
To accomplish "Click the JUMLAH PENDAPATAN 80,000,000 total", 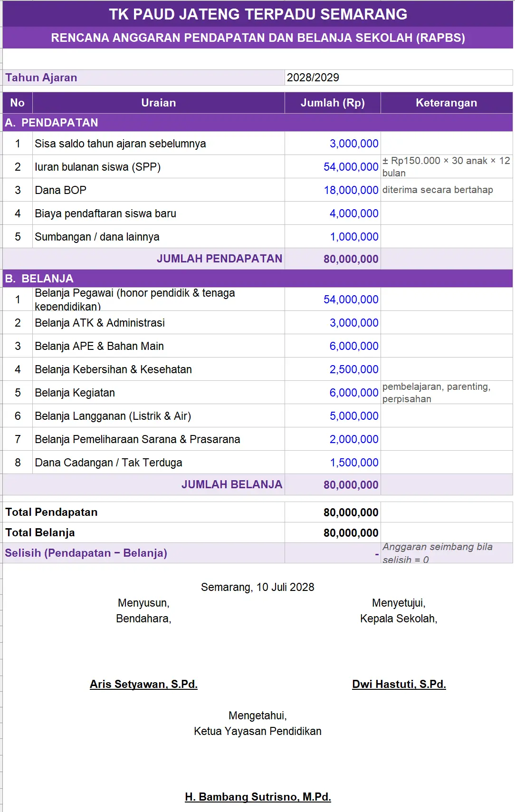I will pyautogui.click(x=333, y=259).
